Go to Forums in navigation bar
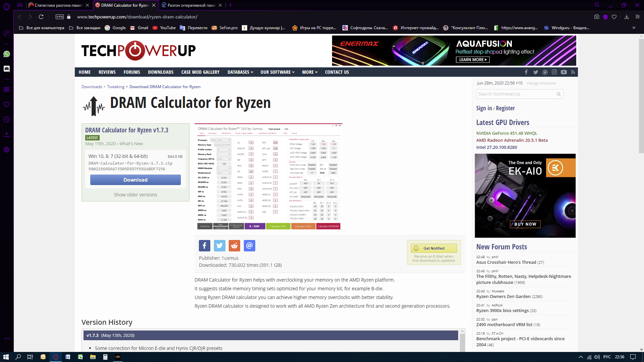This screenshot has height=362, width=644. (131, 72)
